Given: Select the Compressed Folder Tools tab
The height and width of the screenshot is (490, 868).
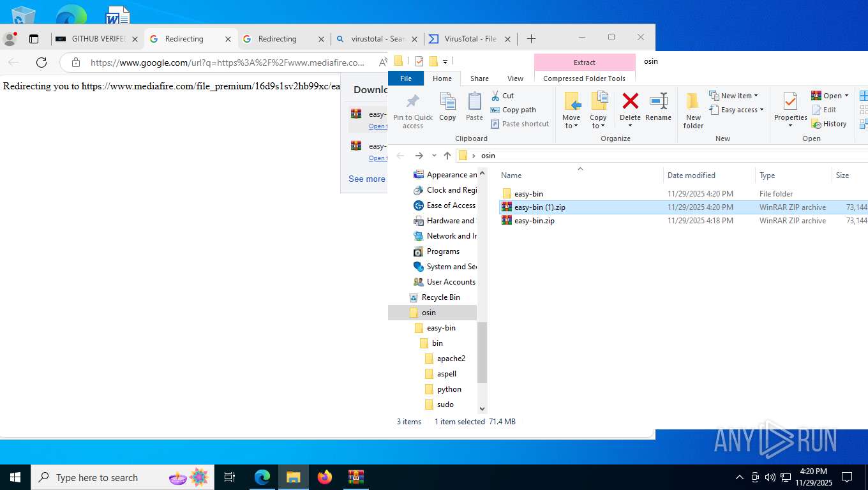Looking at the screenshot, I should [584, 78].
